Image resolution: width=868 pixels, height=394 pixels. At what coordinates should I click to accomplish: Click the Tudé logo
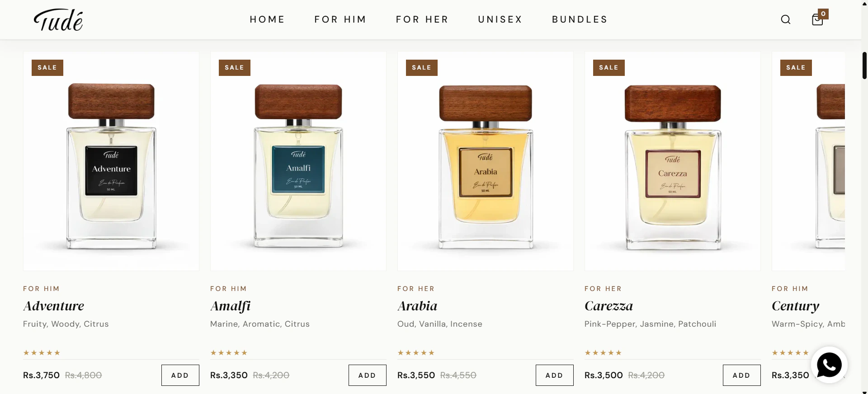click(58, 20)
